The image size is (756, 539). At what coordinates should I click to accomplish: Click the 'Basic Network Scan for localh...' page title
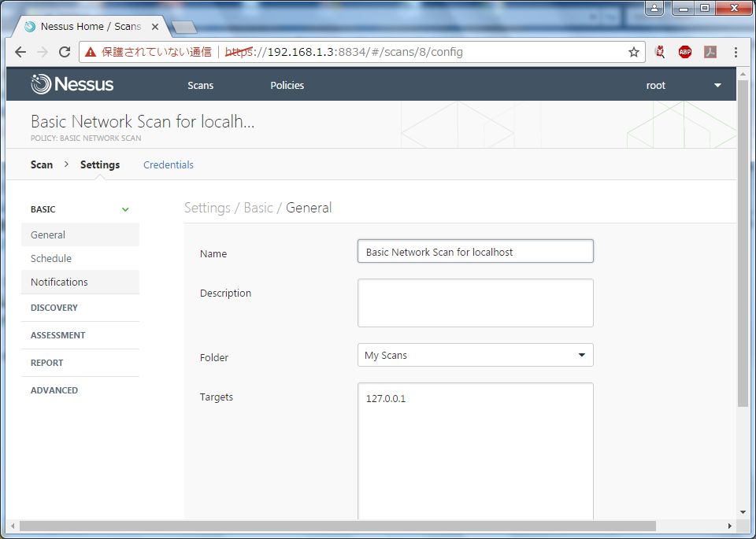tap(143, 121)
